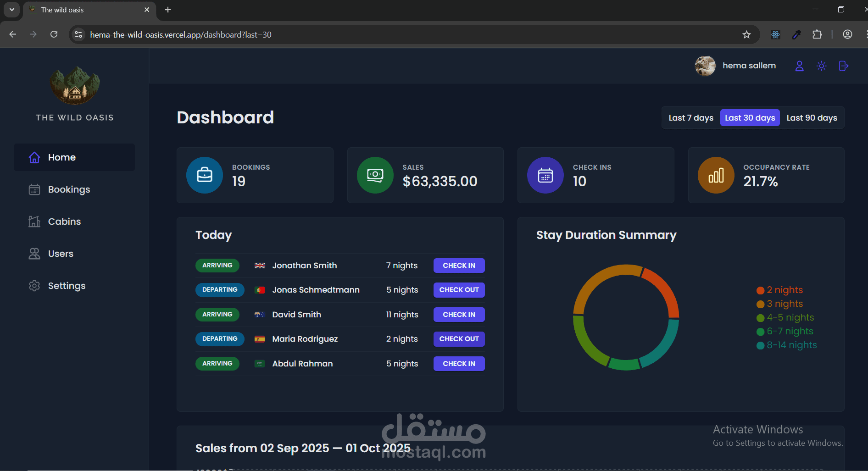The width and height of the screenshot is (868, 471).
Task: Check out Maria Rodriguez
Action: [459, 339]
